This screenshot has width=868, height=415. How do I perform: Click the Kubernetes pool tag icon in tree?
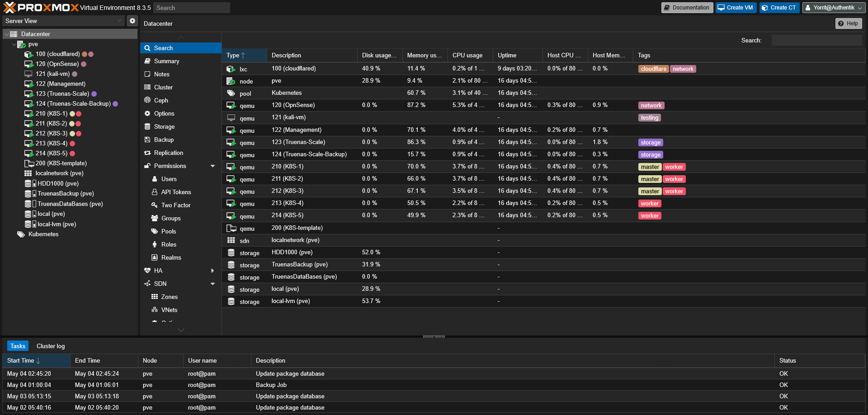click(x=21, y=234)
